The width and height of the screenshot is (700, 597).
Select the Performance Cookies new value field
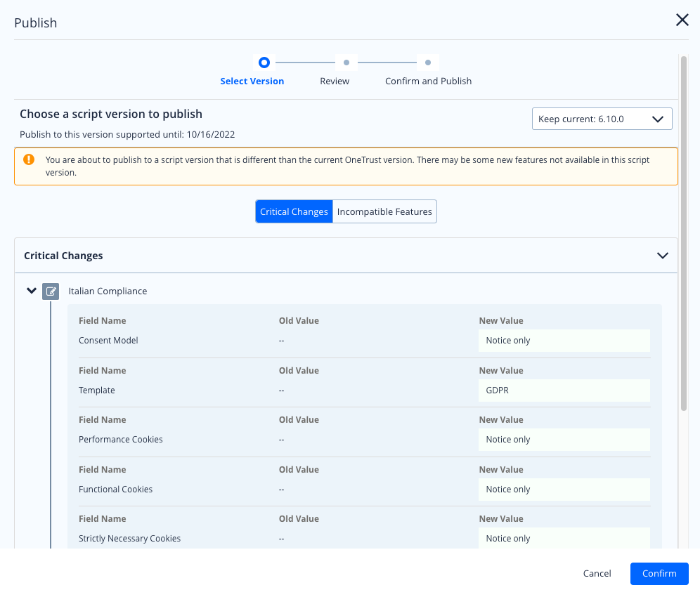pyautogui.click(x=564, y=439)
